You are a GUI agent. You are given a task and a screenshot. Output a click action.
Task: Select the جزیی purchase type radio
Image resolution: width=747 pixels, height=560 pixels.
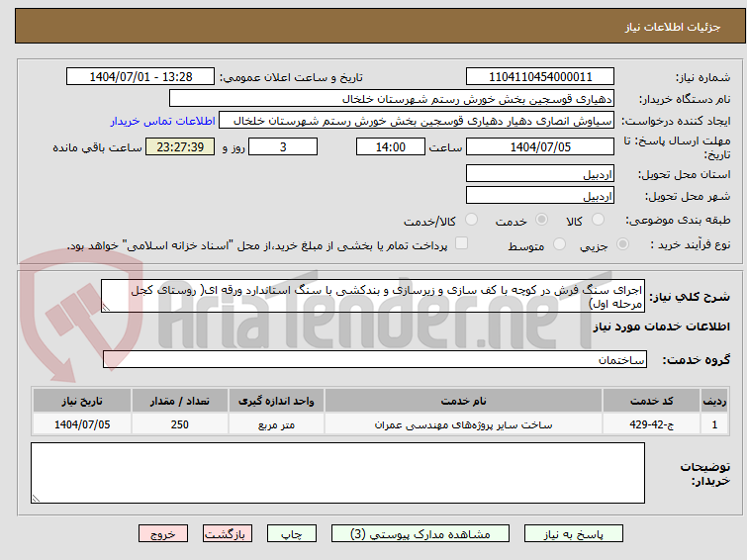622,244
